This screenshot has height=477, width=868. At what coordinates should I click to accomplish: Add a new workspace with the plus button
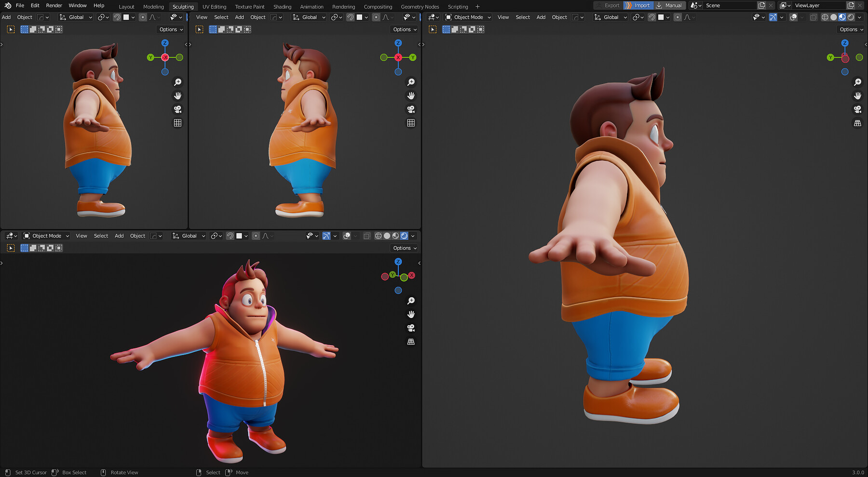(x=477, y=7)
